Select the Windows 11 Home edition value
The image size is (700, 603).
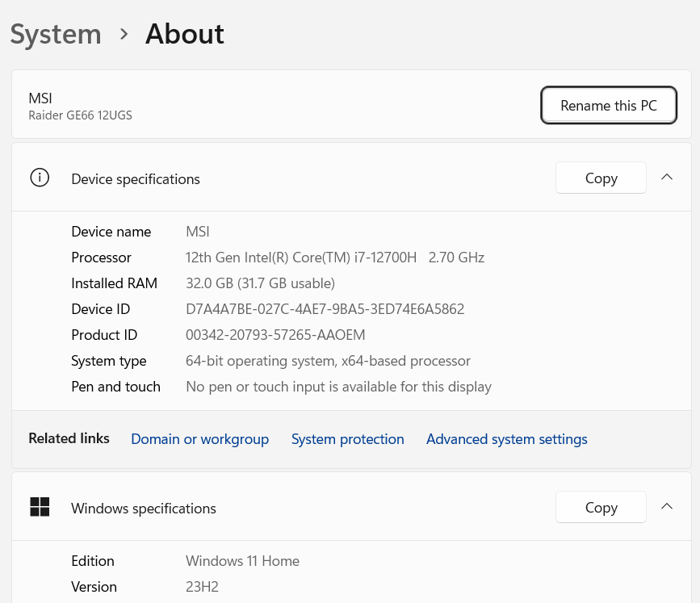pyautogui.click(x=242, y=561)
